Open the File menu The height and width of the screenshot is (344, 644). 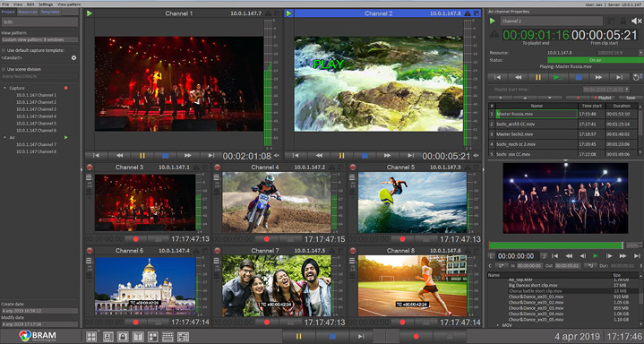[x=5, y=4]
